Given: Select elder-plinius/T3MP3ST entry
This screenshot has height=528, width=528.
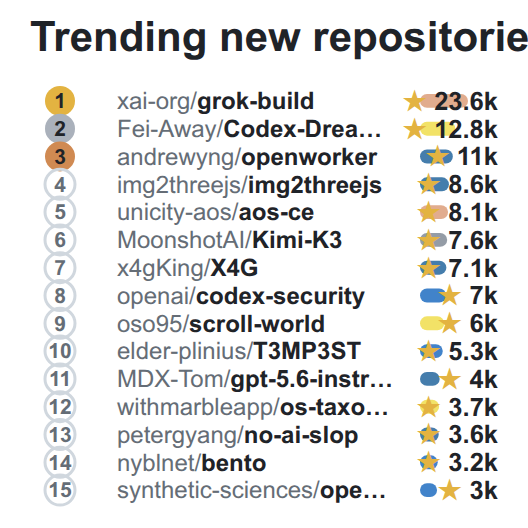Looking at the screenshot, I should [239, 351].
